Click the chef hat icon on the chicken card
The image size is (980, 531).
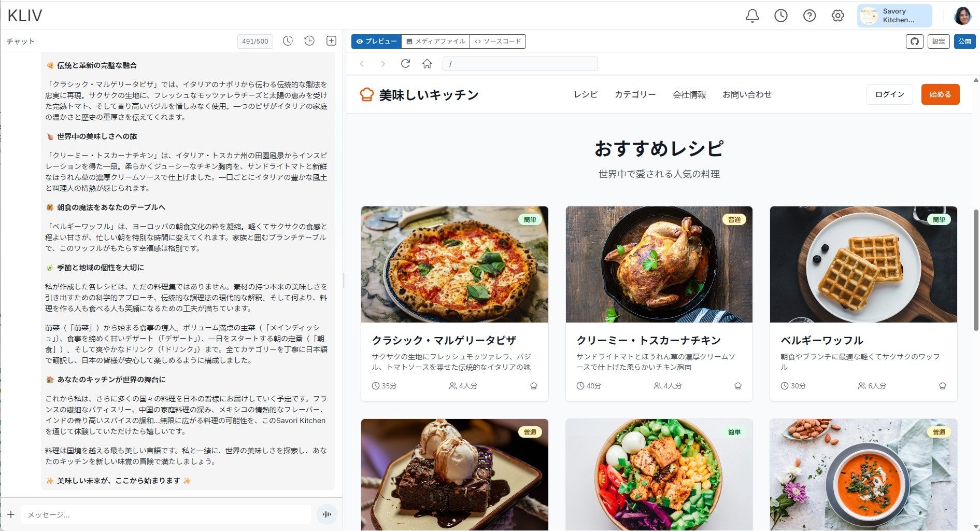[738, 386]
